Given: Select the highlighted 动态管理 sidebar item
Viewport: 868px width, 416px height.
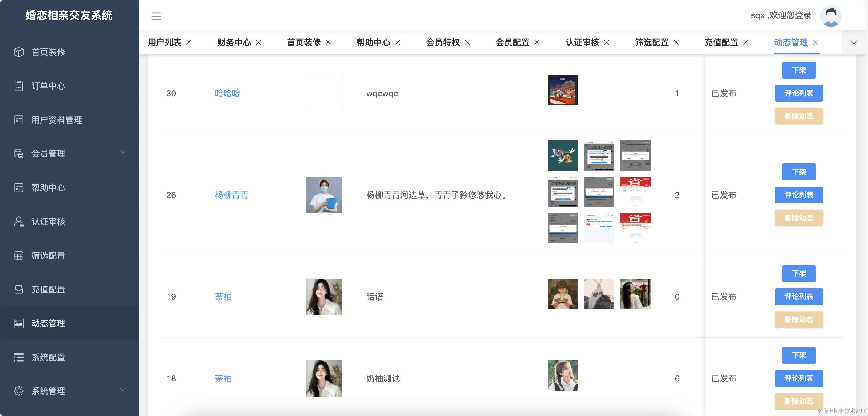Looking at the screenshot, I should [x=48, y=323].
